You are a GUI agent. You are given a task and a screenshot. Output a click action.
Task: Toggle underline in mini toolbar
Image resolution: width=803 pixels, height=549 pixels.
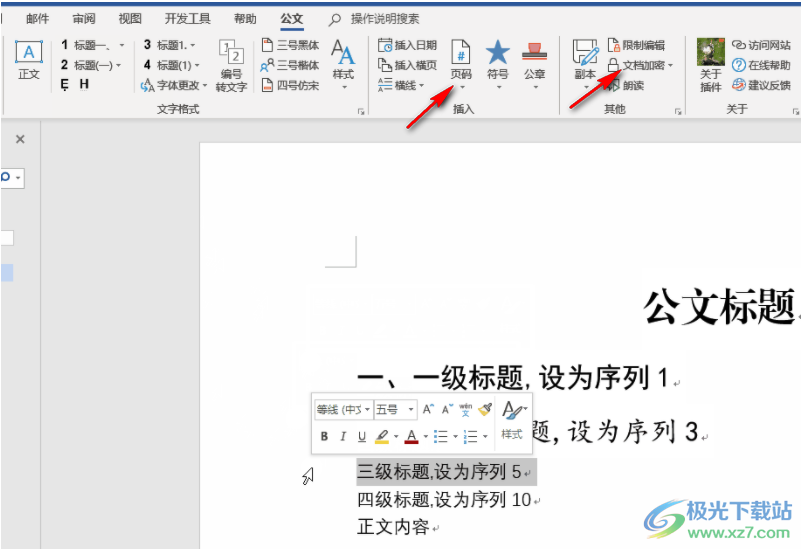(362, 436)
